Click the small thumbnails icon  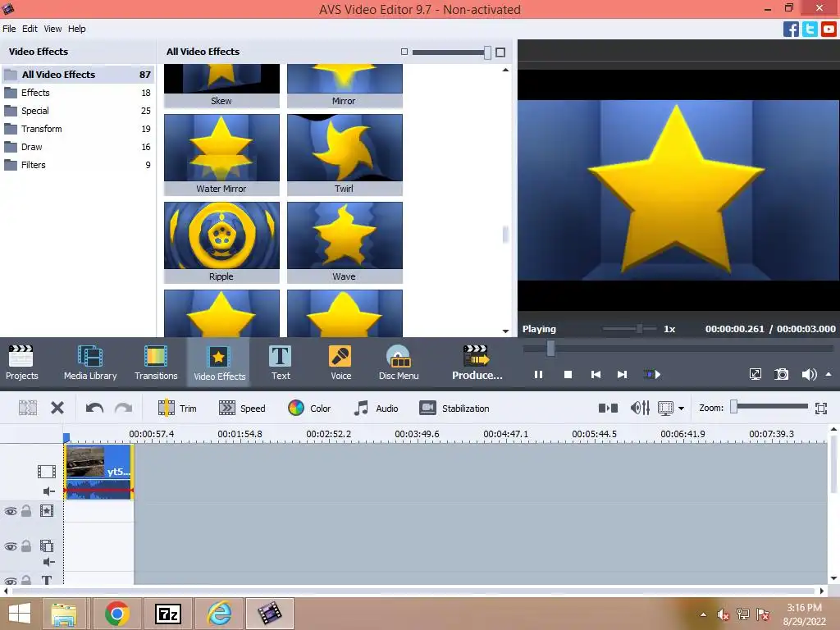(404, 52)
